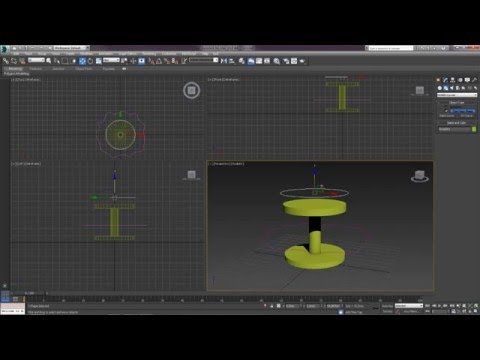Open the Render Setup dialog
The height and width of the screenshot is (360, 480).
286,61
